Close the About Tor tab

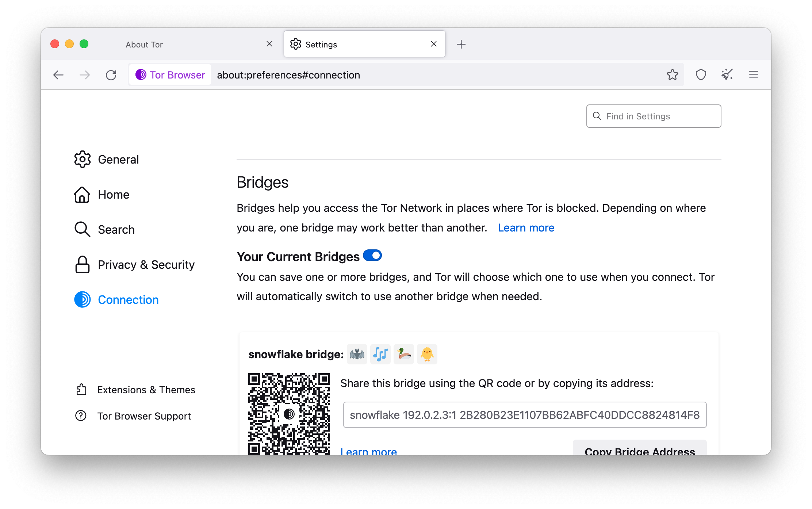[269, 44]
